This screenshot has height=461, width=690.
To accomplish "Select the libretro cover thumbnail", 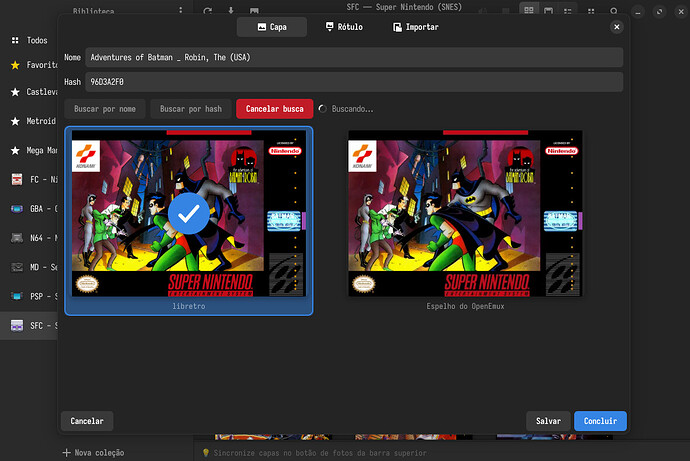I will coord(189,213).
